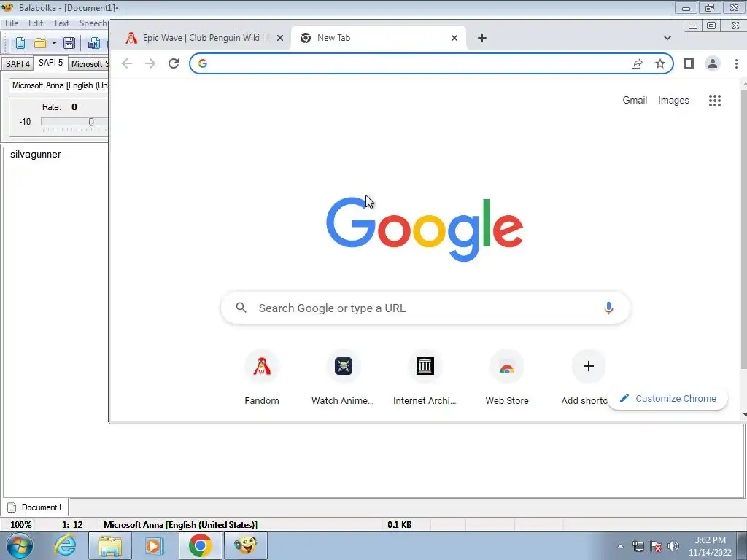Click '1: 12' cursor position in status bar
Image resolution: width=747 pixels, height=560 pixels.
(72, 524)
